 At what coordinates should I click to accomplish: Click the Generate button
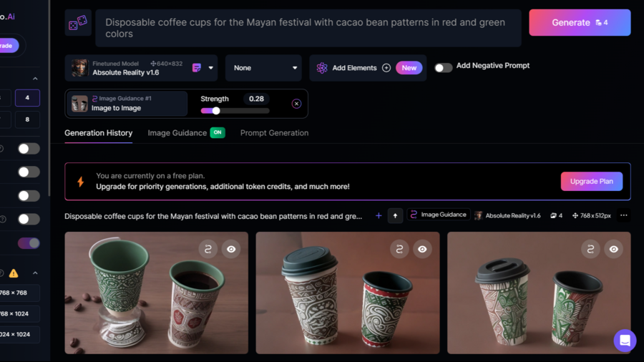click(580, 23)
